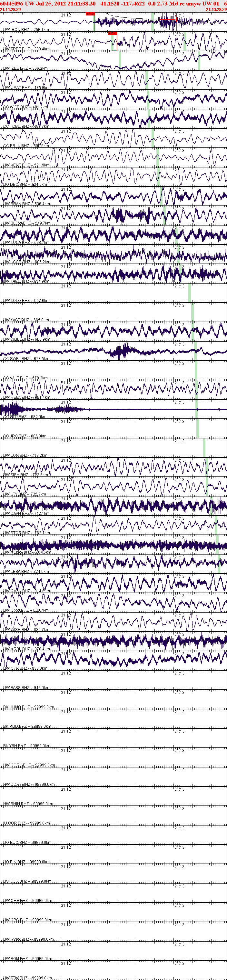Select the UO EUO BHZ station label
The height and width of the screenshot is (980, 227).
[x=27, y=843]
